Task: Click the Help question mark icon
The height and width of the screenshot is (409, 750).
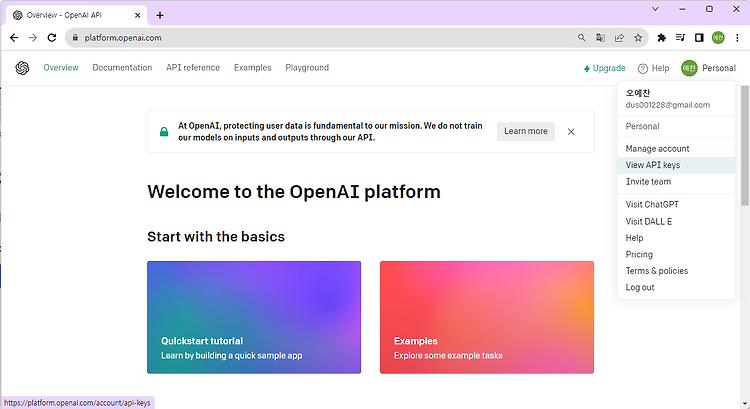Action: click(x=642, y=68)
